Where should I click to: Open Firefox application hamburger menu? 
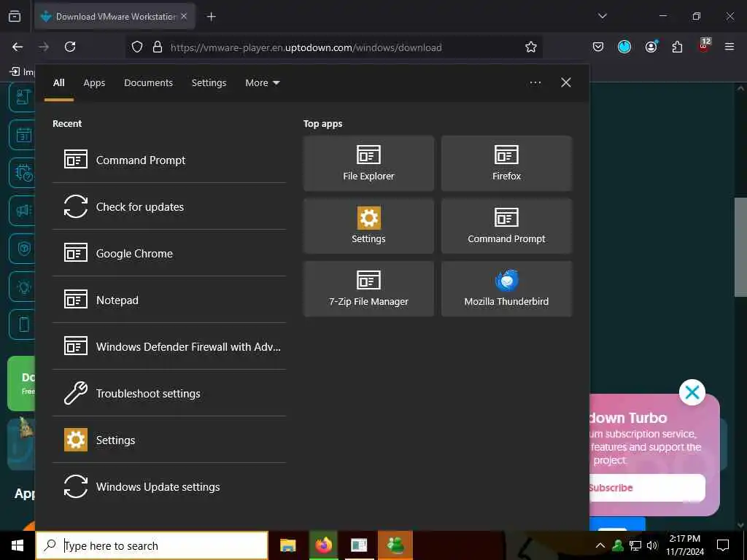point(729,47)
